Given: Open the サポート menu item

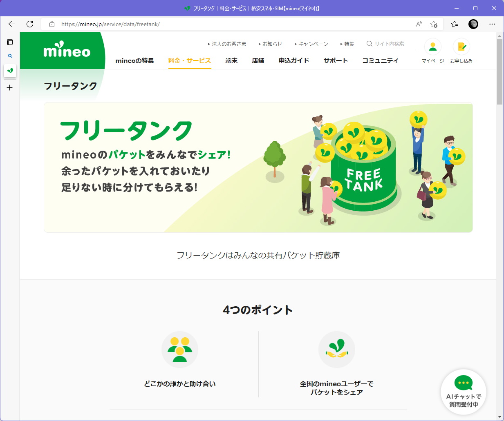Looking at the screenshot, I should [335, 60].
